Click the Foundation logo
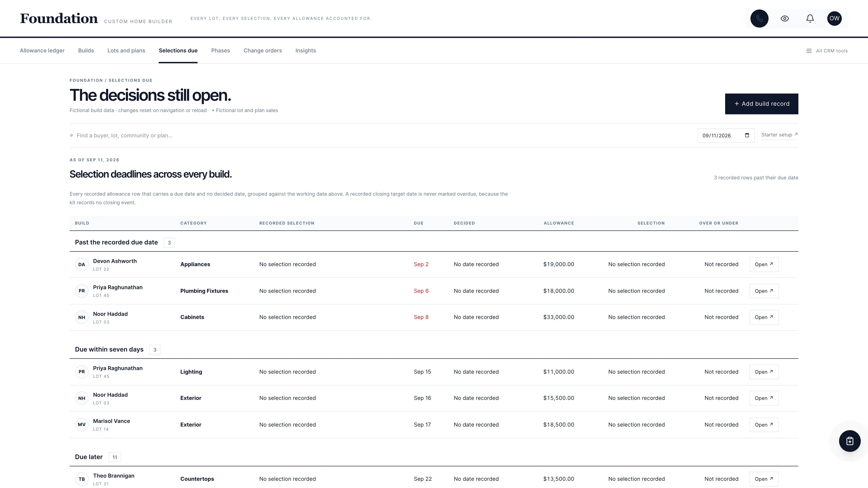Viewport: 868px width, 488px height. (x=59, y=19)
